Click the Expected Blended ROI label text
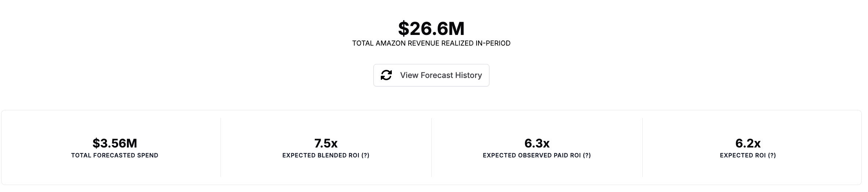868x192 pixels. pos(321,155)
